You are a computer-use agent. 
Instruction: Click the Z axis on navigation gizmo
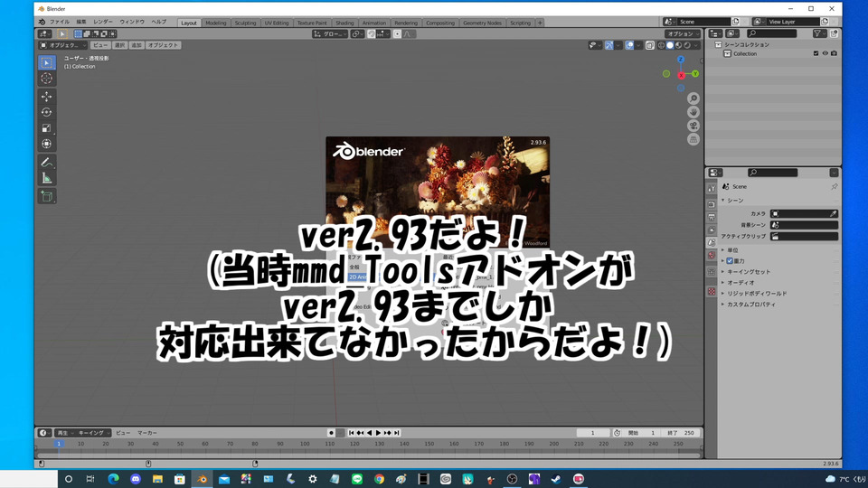tap(681, 60)
